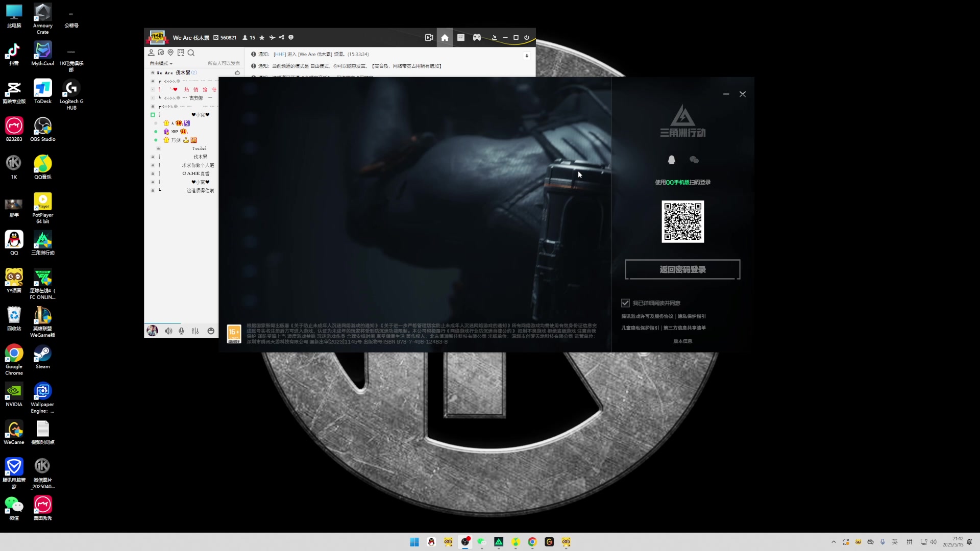The image size is (980, 551).
Task: Click the YY airplane invite icon
Action: 272,38
